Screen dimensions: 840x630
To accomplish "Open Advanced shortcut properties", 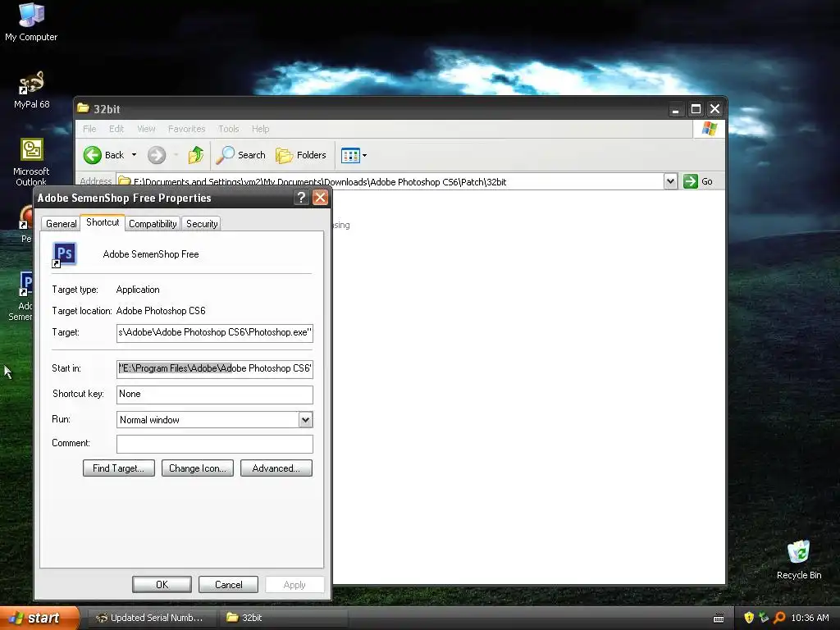I will [x=276, y=468].
